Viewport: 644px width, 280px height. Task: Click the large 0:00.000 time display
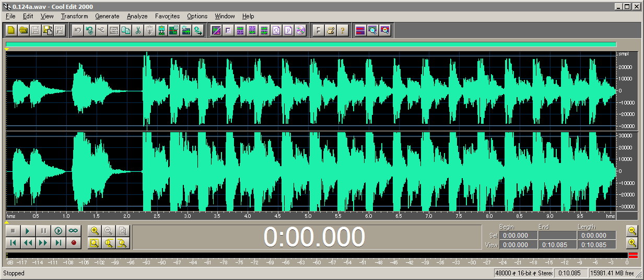pyautogui.click(x=314, y=237)
